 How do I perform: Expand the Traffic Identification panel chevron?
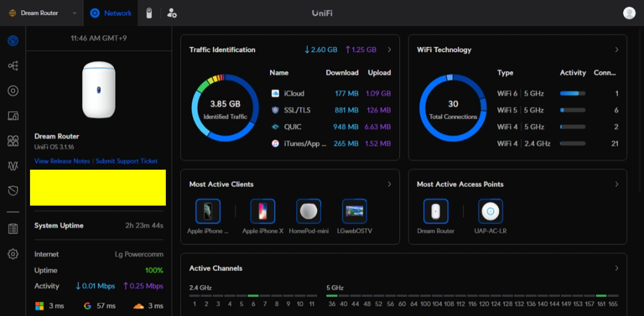click(389, 50)
